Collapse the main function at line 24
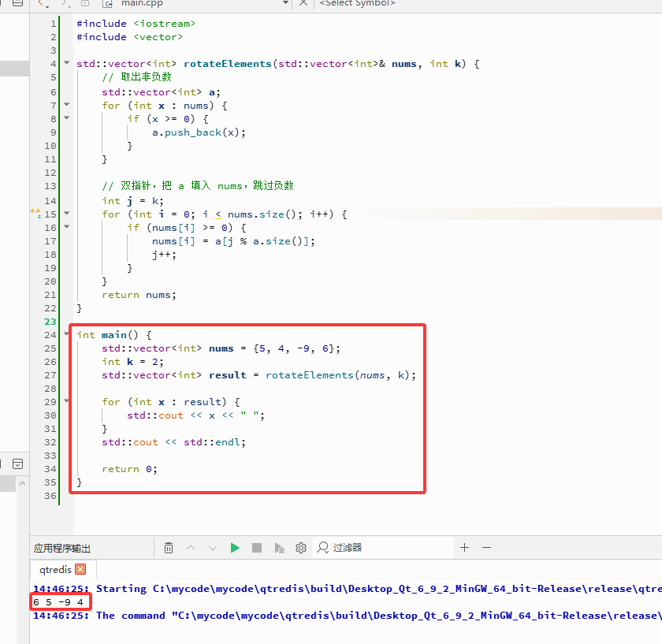Image resolution: width=662 pixels, height=644 pixels. click(67, 333)
